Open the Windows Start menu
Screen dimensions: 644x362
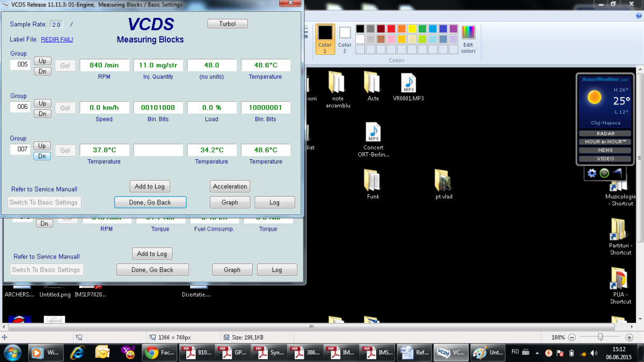[12, 352]
